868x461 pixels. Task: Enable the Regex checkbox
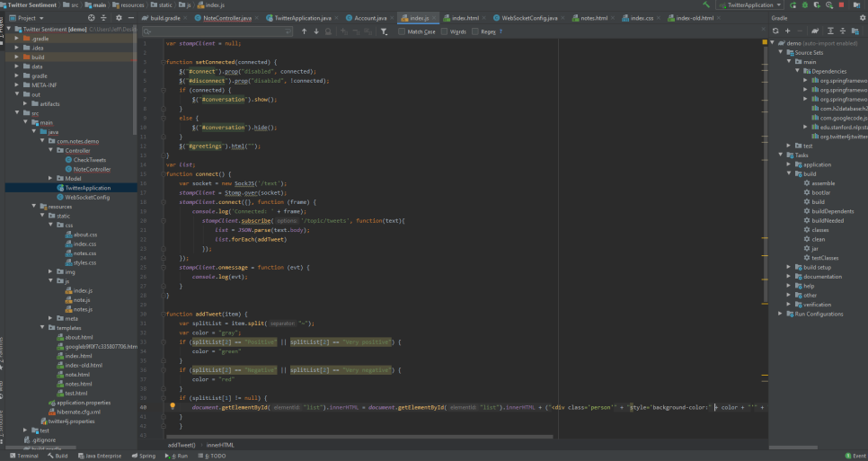click(474, 31)
